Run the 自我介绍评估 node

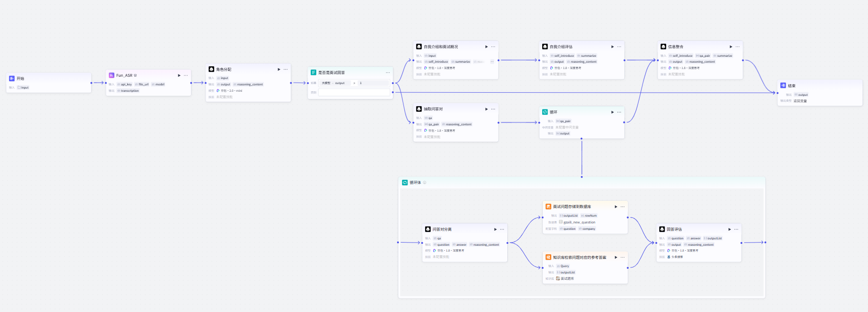coord(613,47)
